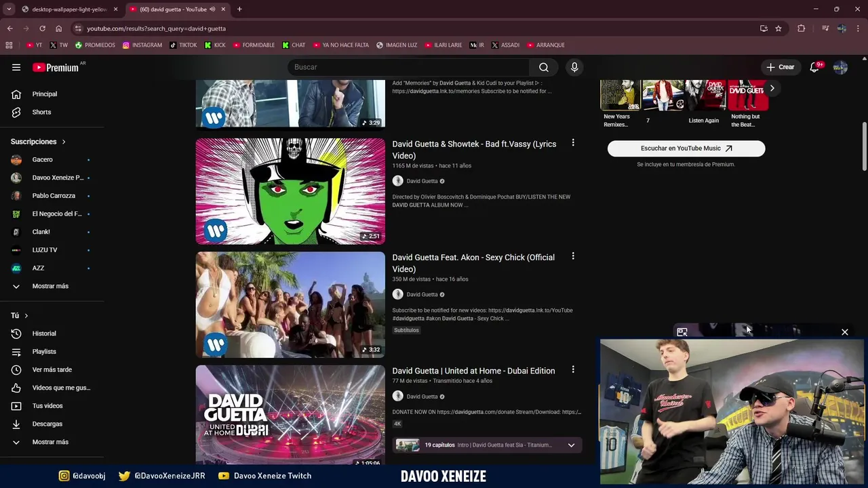Click the address bar URL
Viewport: 868px width, 488px height.
(x=156, y=28)
